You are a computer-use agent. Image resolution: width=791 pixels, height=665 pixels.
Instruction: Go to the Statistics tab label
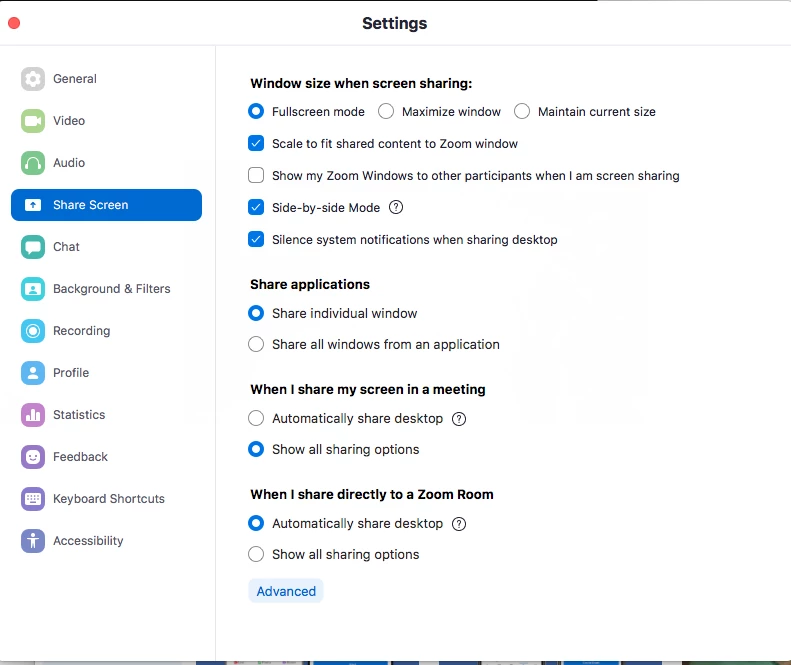tap(79, 415)
